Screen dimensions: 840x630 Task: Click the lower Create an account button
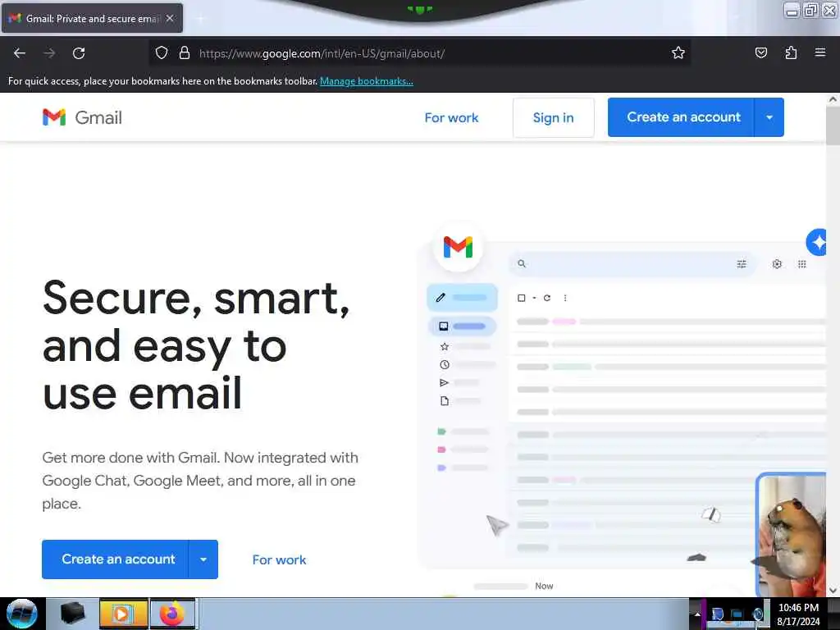(x=115, y=559)
